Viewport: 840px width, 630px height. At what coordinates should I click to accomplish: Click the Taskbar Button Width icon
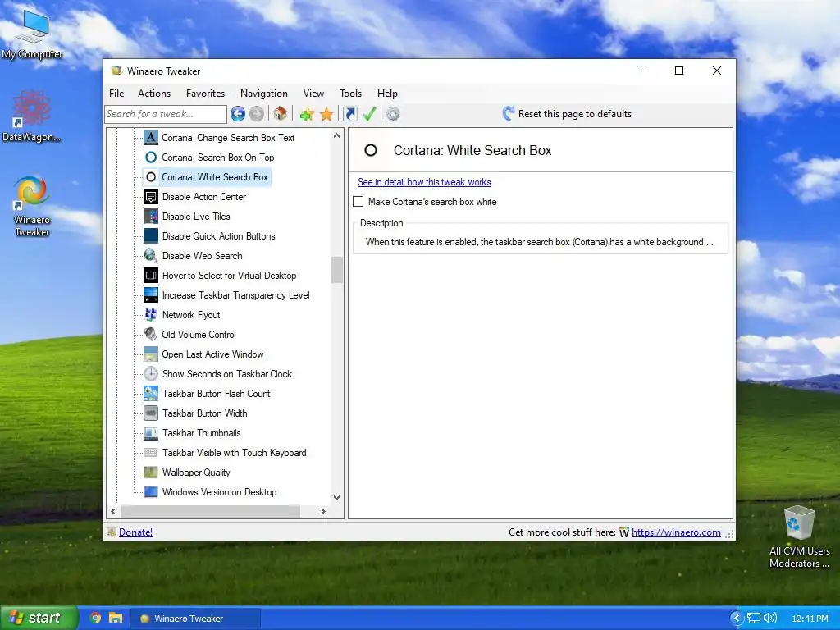tap(151, 413)
